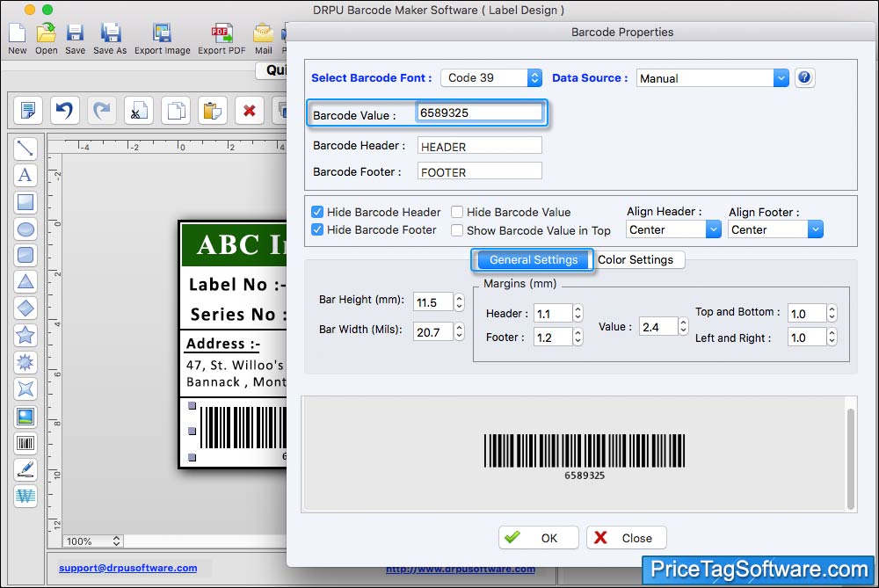This screenshot has width=879, height=588.
Task: Open barcode help question mark icon
Action: 804,77
